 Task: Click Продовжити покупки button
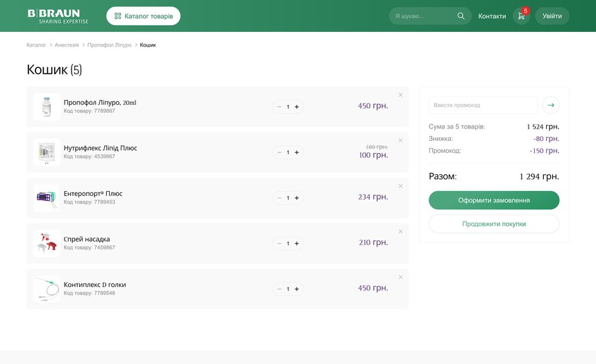coord(494,224)
